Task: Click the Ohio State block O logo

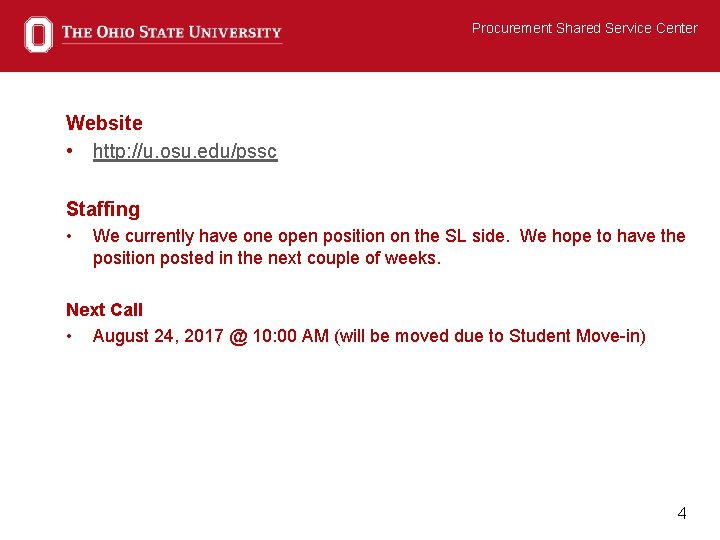Action: [x=39, y=34]
